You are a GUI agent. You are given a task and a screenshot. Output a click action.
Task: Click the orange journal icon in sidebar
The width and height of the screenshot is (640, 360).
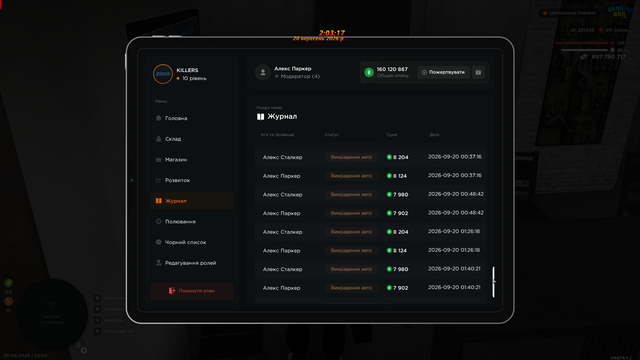point(158,201)
